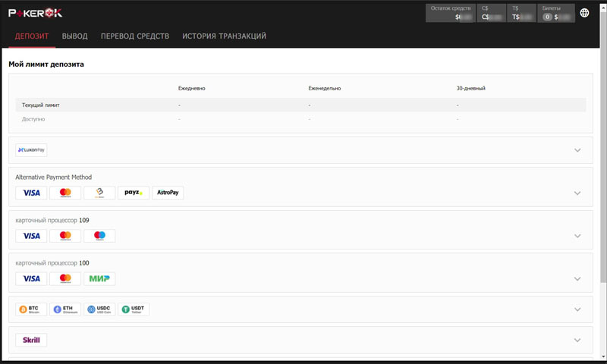Select Skrill payment method
This screenshot has height=364, width=607.
32,340
